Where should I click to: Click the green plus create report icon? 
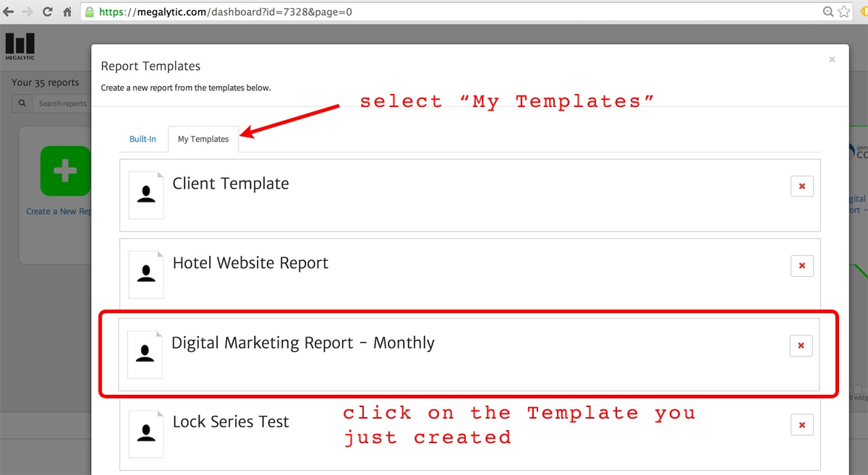tap(65, 171)
